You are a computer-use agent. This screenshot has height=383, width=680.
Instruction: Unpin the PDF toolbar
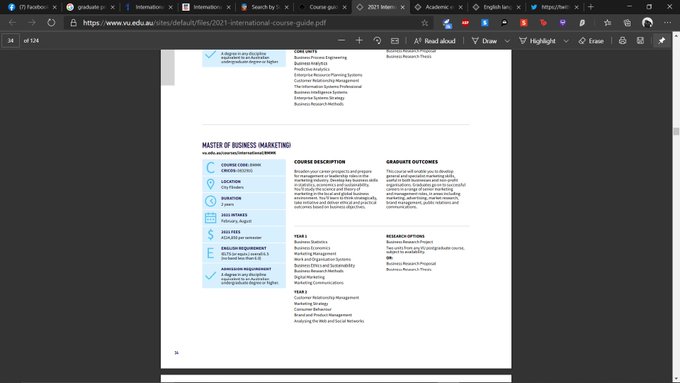[x=661, y=40]
